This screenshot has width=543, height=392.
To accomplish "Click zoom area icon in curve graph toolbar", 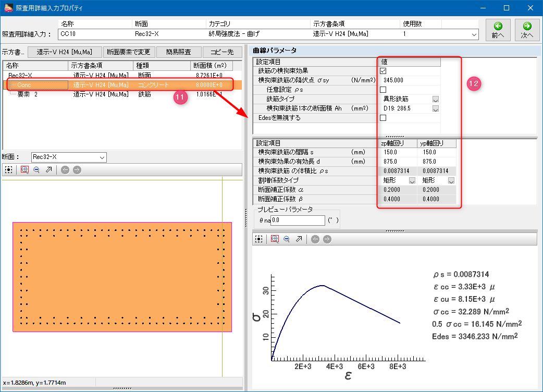I will coord(275,239).
